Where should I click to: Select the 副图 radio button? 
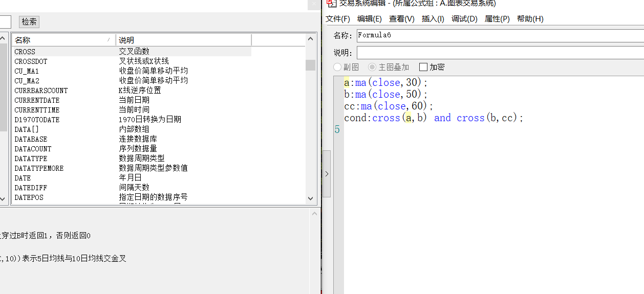[346, 67]
